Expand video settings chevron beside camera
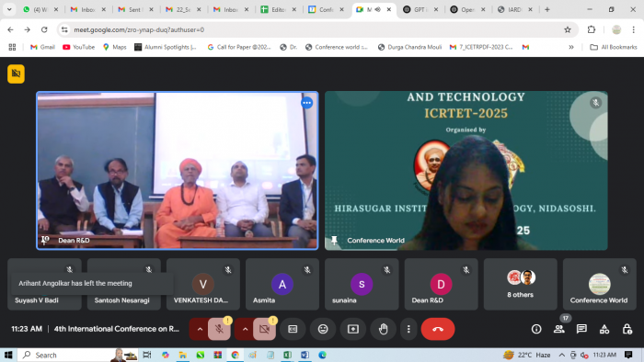Screen dimensions: 644x362 pos(245,329)
